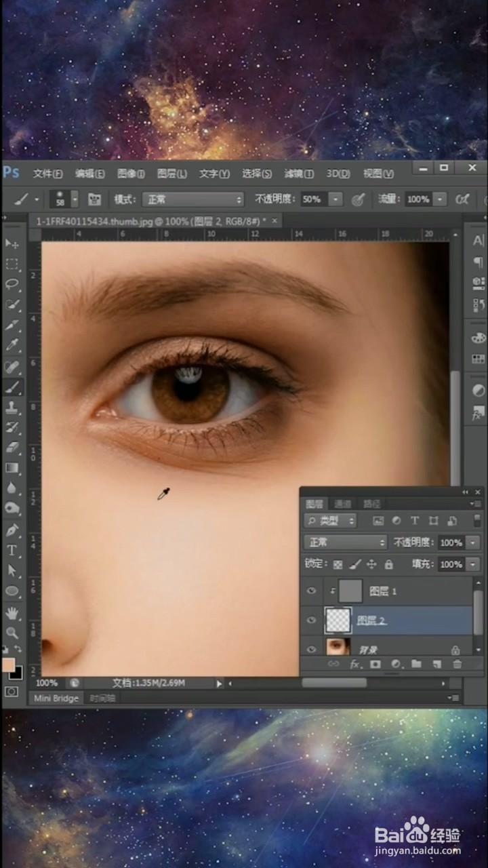Screen dimensions: 488x868
Task: Toggle visibility of 图层 2
Action: pos(311,620)
